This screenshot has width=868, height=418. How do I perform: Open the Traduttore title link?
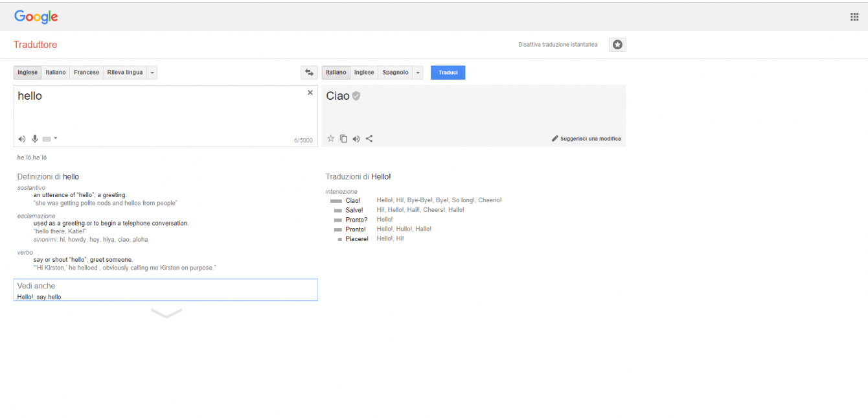tap(36, 45)
